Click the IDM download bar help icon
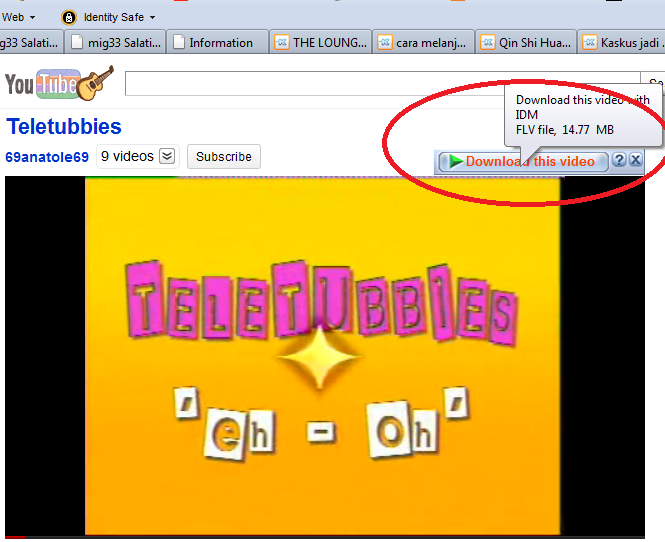 tap(619, 160)
